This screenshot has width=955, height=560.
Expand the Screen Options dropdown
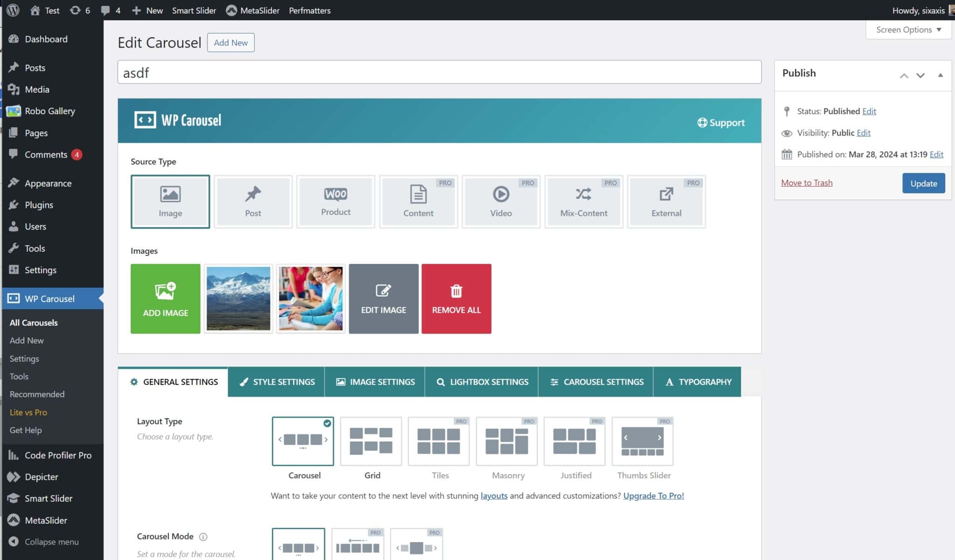tap(908, 29)
